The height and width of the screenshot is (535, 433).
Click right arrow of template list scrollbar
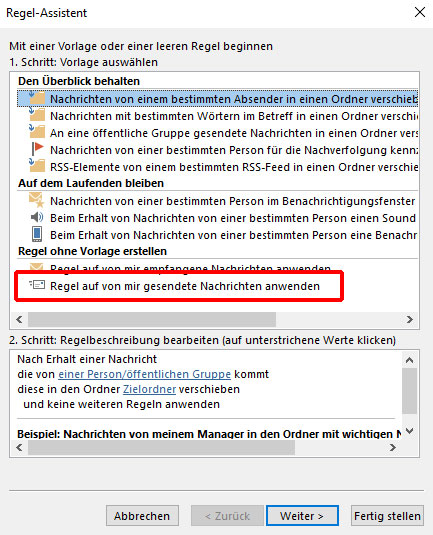409,319
